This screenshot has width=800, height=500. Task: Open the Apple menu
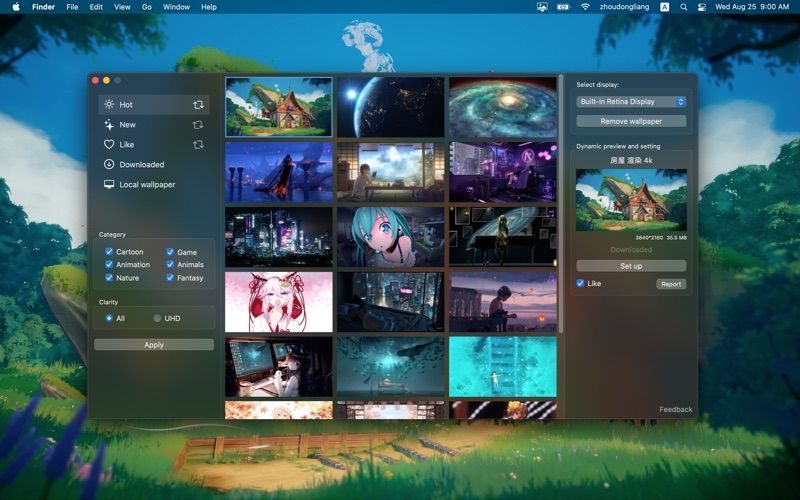coord(16,7)
